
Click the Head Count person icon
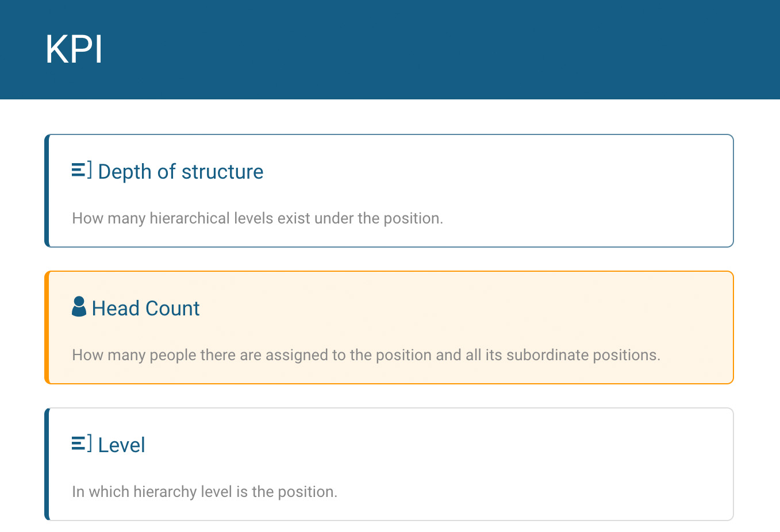pos(79,307)
